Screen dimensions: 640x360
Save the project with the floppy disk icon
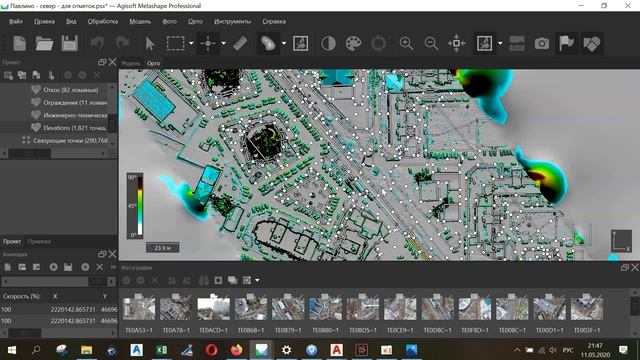[69, 43]
